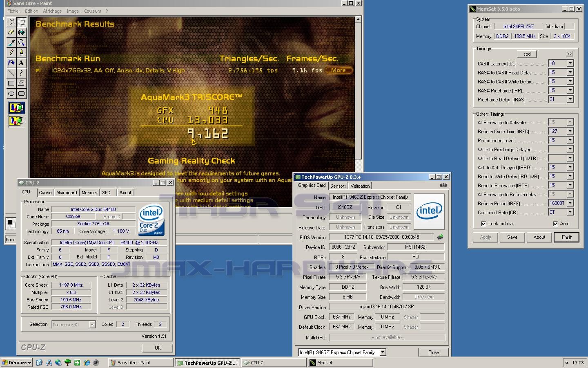
Task: Open the CAS# Latency (tCL) dropdown
Action: [x=570, y=63]
